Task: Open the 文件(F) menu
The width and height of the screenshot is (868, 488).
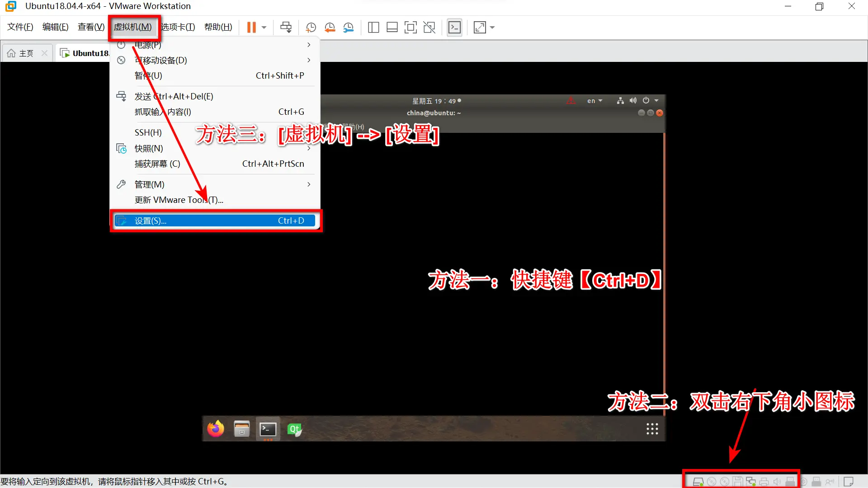Action: [x=20, y=27]
